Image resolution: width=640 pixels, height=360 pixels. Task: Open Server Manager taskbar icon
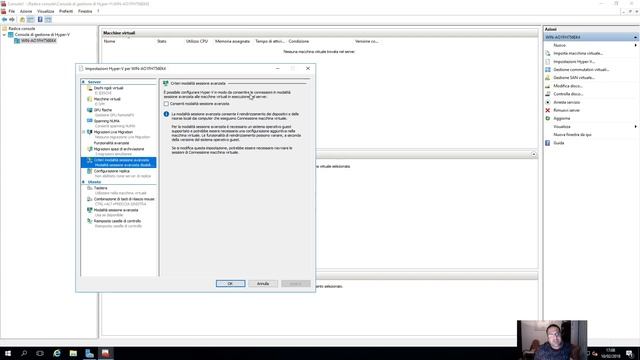pos(89,353)
